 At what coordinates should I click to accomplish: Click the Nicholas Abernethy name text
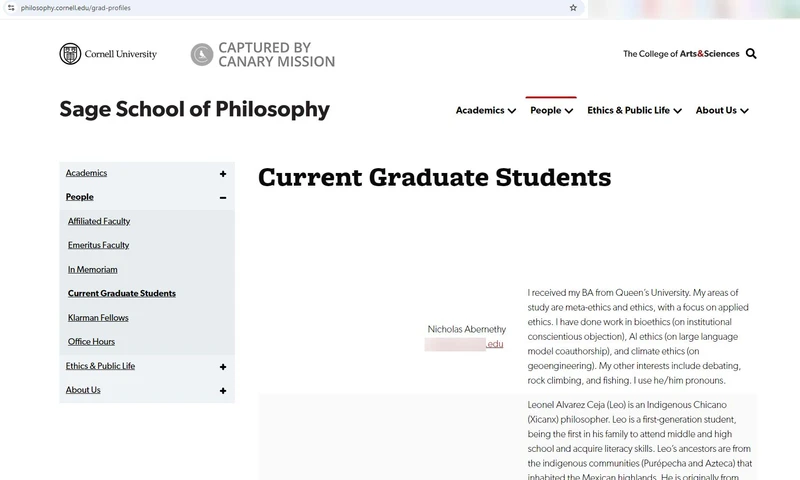(x=466, y=329)
